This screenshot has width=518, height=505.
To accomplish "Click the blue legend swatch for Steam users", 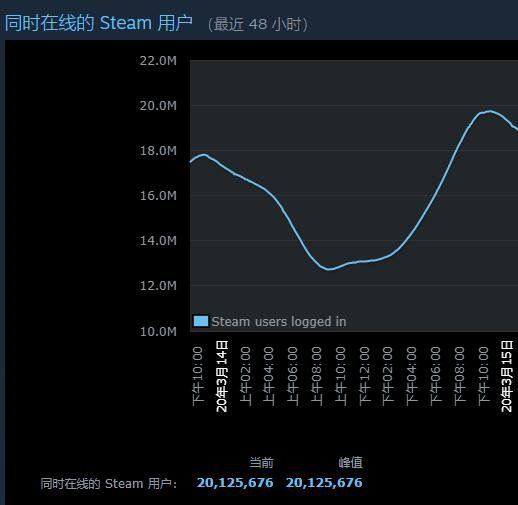I will coord(201,321).
